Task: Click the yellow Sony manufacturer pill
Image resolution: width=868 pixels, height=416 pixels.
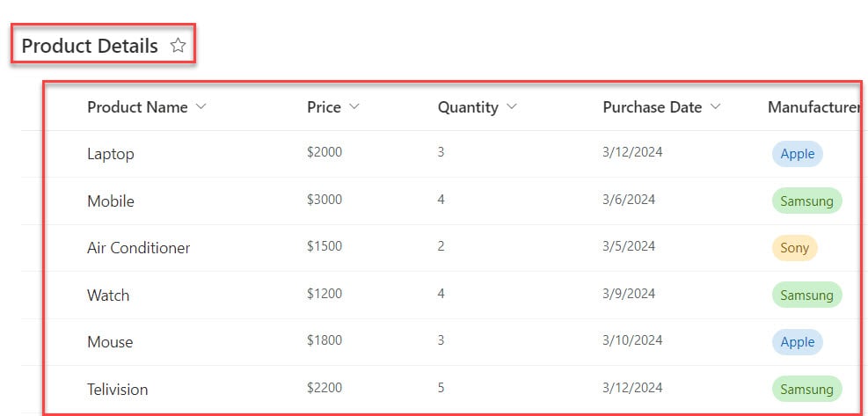Action: (x=794, y=248)
